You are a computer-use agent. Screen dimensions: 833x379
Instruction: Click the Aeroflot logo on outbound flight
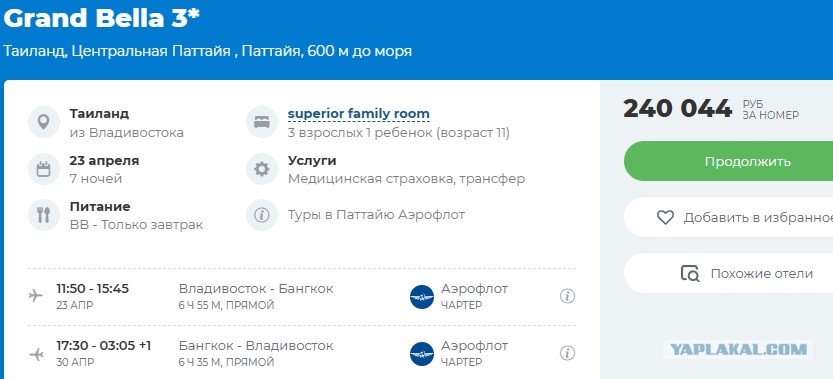click(x=422, y=297)
